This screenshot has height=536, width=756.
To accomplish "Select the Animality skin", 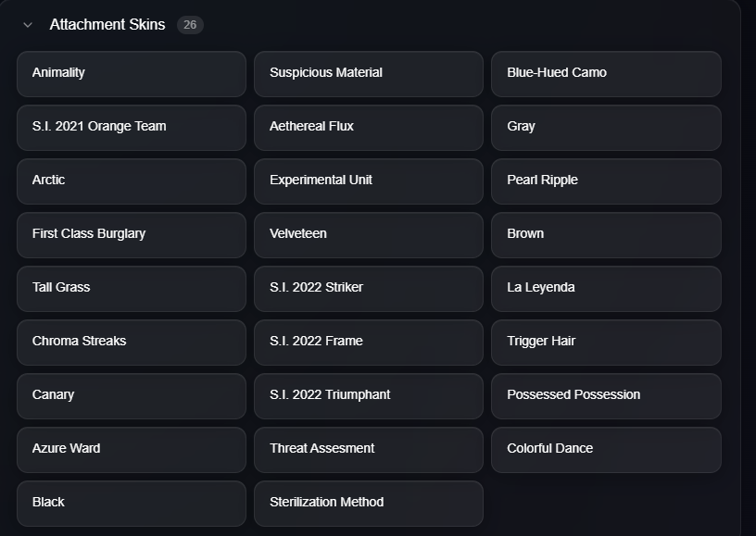I will click(x=131, y=73).
